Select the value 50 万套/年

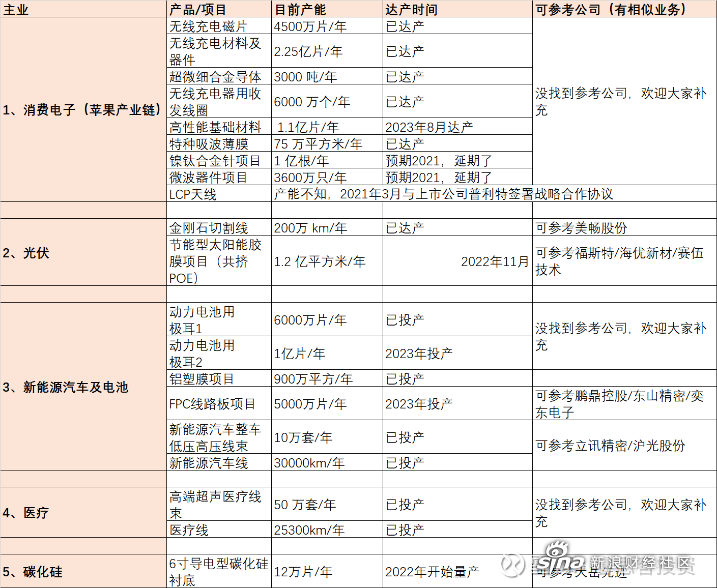pyautogui.click(x=327, y=504)
